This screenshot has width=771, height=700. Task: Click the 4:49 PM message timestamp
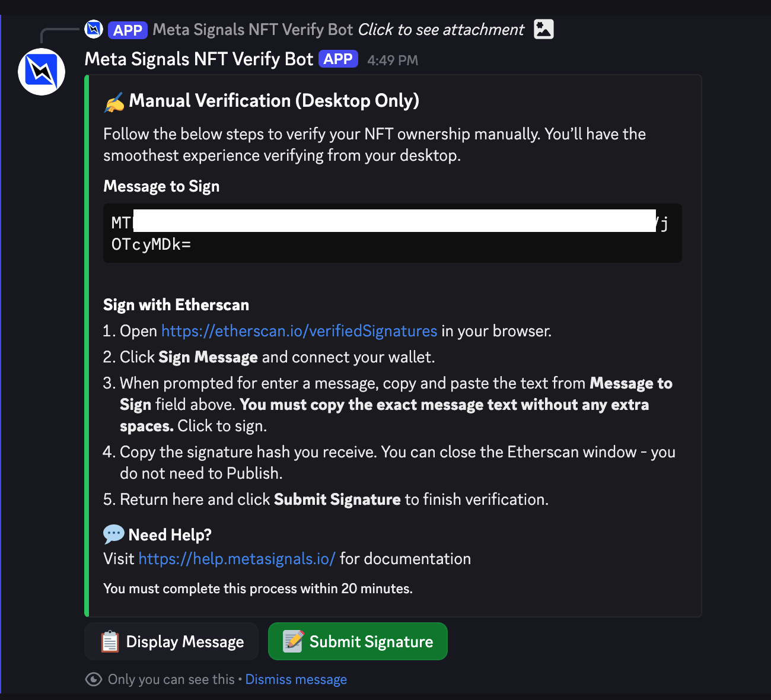pyautogui.click(x=393, y=61)
